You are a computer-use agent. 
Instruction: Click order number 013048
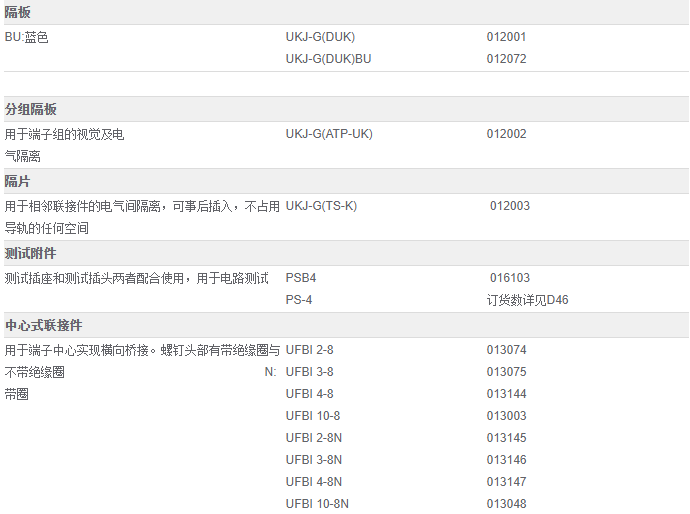506,504
